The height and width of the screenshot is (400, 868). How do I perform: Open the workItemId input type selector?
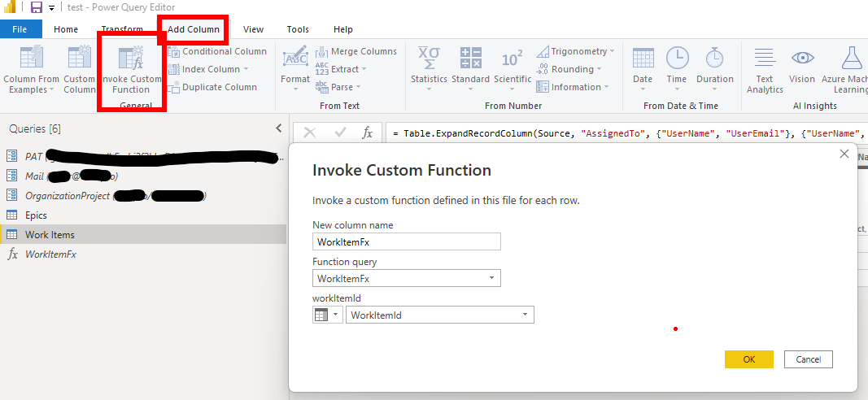(328, 315)
